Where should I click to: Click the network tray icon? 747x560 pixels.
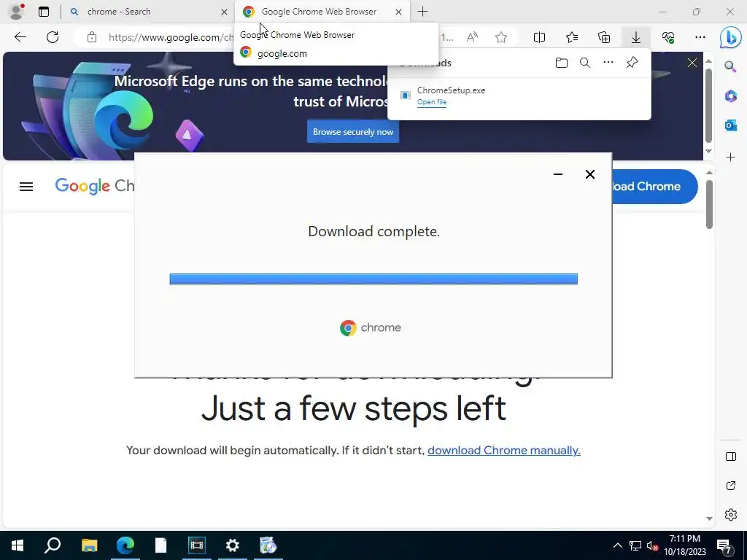coord(635,545)
